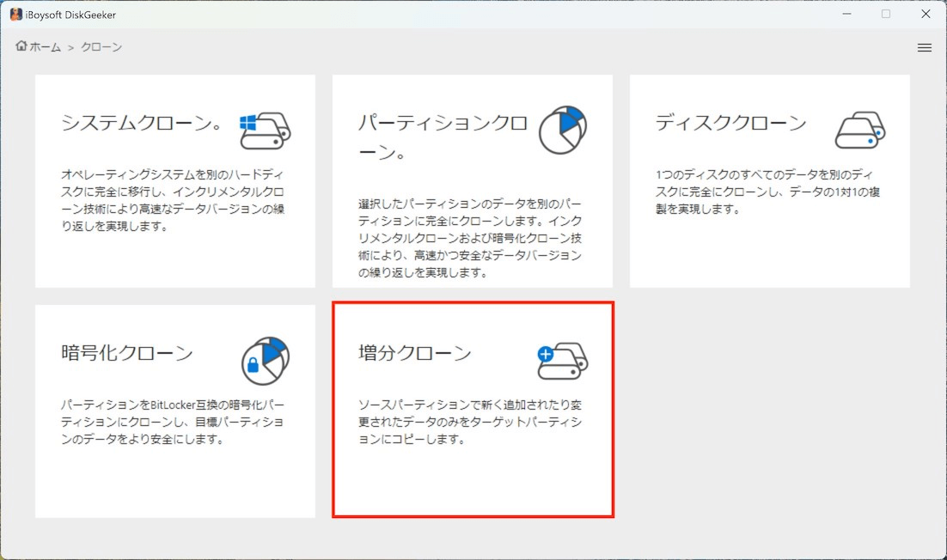Click description starting ソースパーティションで新く追加

[x=470, y=422]
